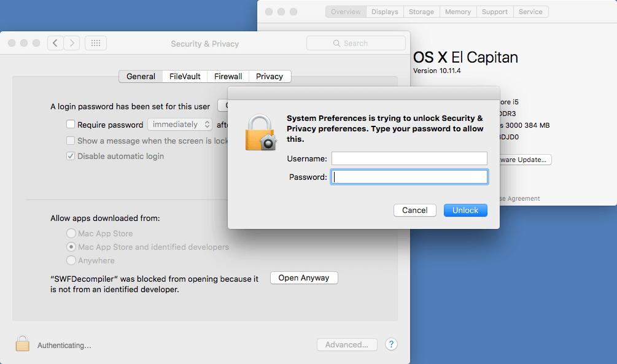This screenshot has width=617, height=364.
Task: Click the Username input field
Action: coord(409,158)
